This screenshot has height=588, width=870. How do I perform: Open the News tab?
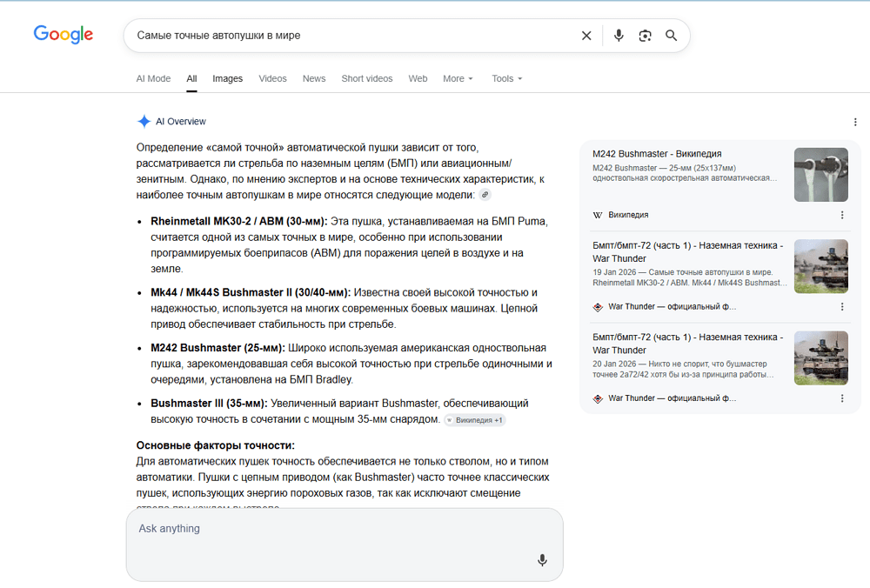pos(314,79)
